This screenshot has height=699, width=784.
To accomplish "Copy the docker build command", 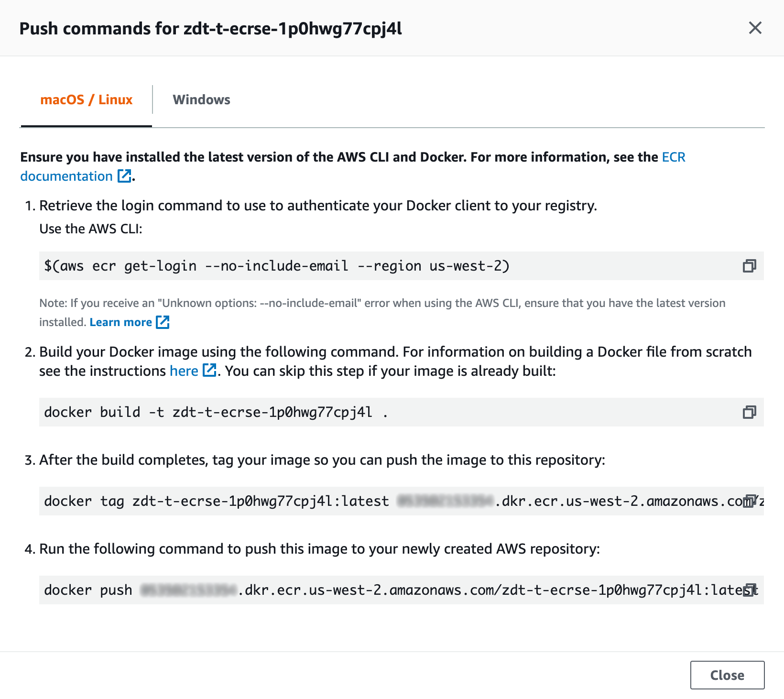I will click(750, 412).
